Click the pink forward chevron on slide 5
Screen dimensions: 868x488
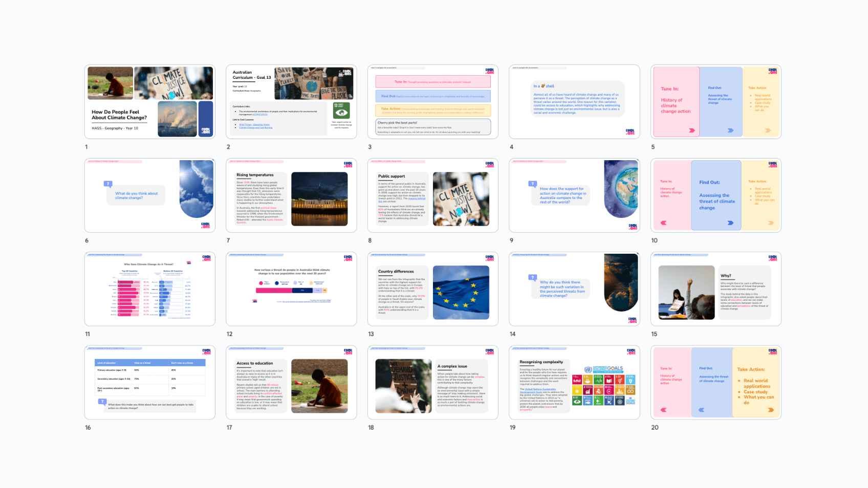click(x=692, y=130)
